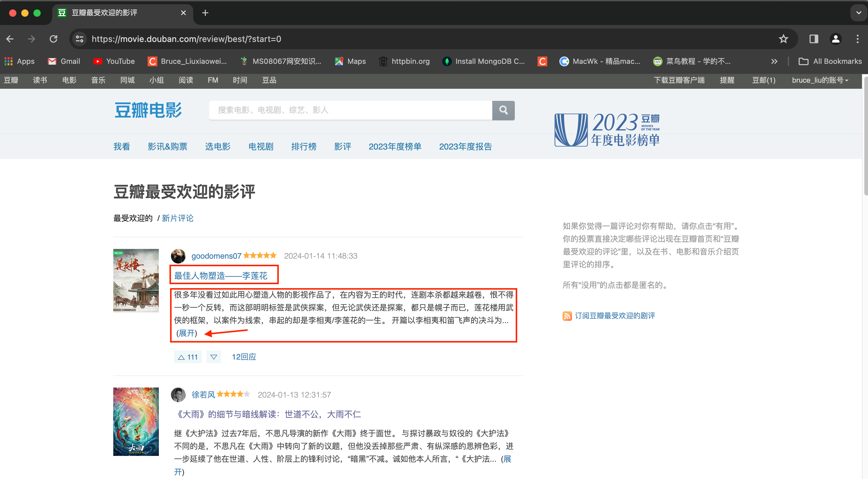Show more bookmarks with double chevron
The height and width of the screenshot is (479, 868).
click(x=774, y=61)
